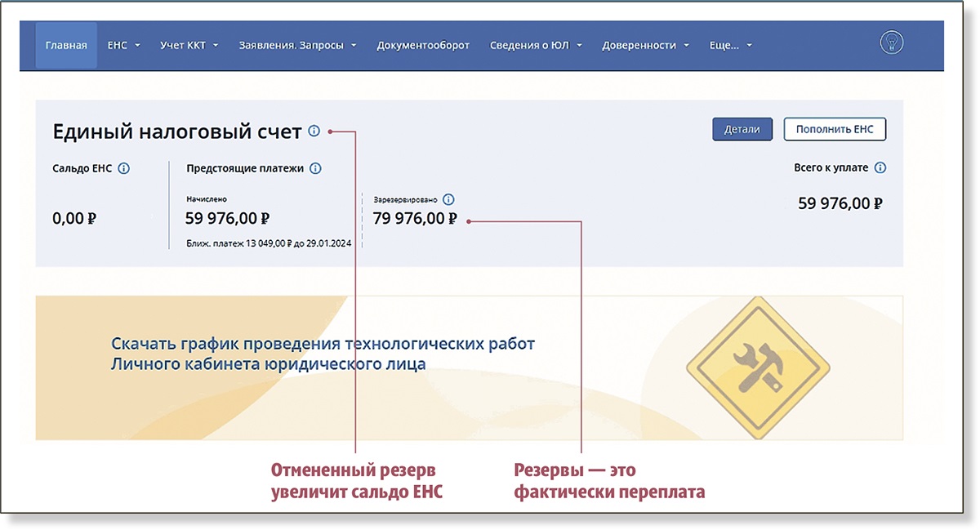
Task: Click info icon beside Всего к уплате
Action: click(x=880, y=168)
